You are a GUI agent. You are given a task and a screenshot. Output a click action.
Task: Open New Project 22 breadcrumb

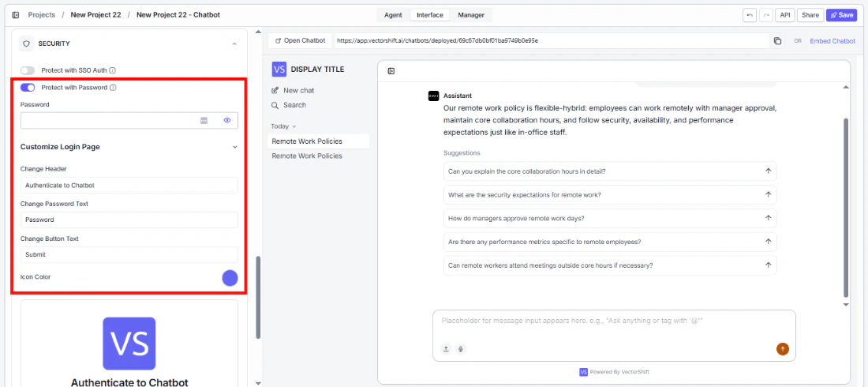[x=95, y=15]
